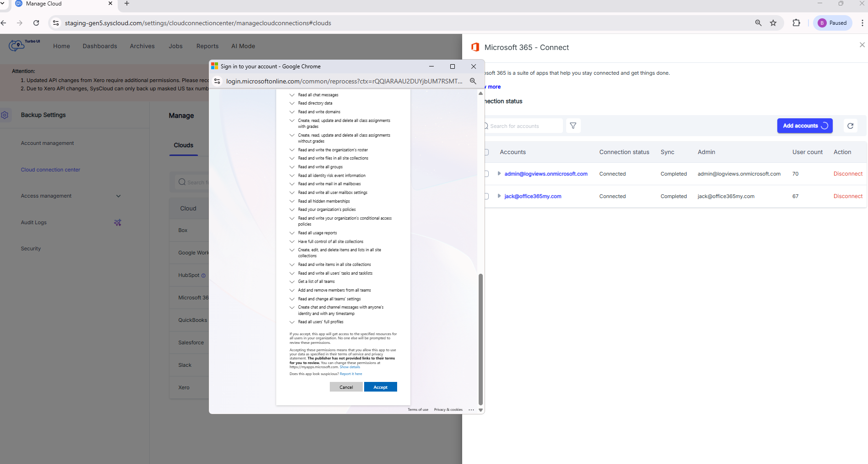Viewport: 868px width, 464px height.
Task: Switch to the Clouds tab
Action: [x=183, y=145]
